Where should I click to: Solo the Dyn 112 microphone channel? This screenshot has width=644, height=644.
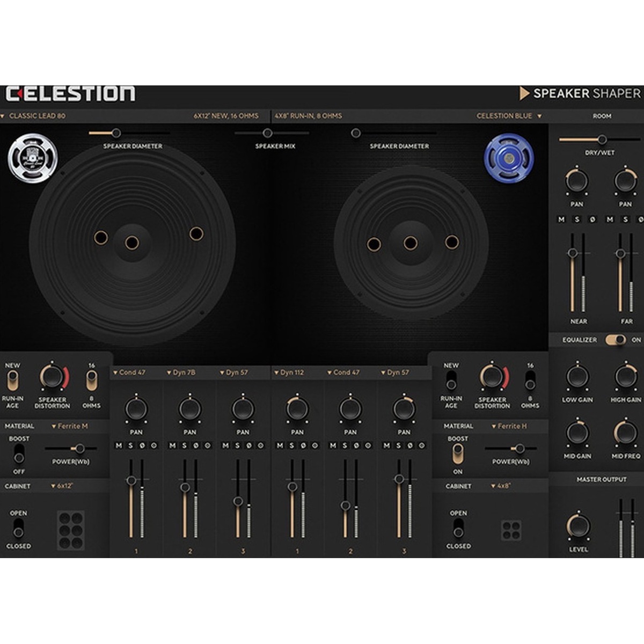(291, 445)
